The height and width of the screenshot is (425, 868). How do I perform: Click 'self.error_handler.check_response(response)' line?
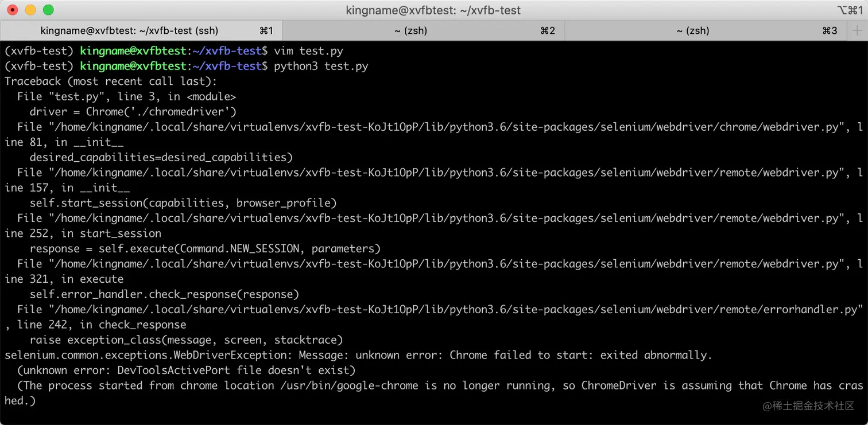click(164, 294)
